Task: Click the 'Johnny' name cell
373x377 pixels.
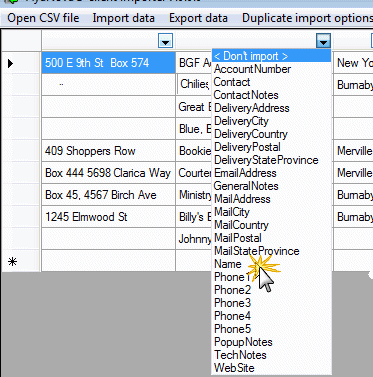Action: pos(194,239)
